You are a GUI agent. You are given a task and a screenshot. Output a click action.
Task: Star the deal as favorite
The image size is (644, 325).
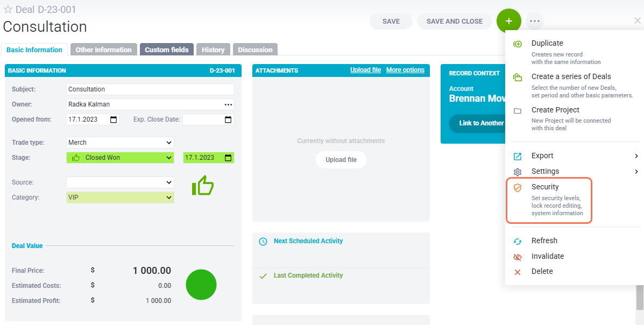(x=8, y=10)
